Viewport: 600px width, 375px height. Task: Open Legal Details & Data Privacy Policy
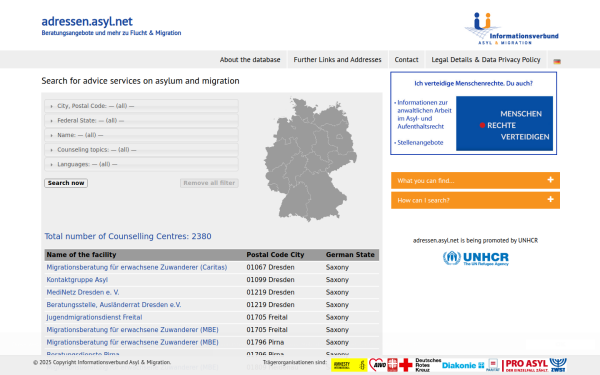pos(486,59)
